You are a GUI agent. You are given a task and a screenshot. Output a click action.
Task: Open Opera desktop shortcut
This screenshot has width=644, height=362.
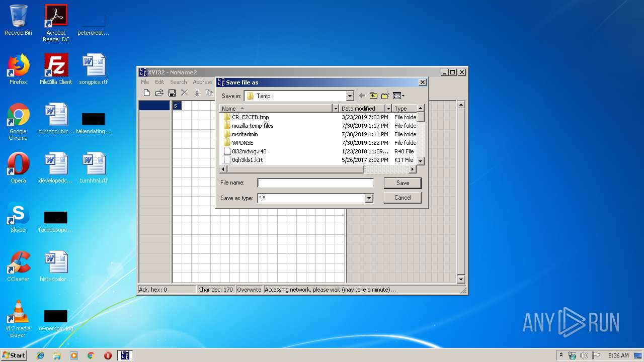pos(18,168)
